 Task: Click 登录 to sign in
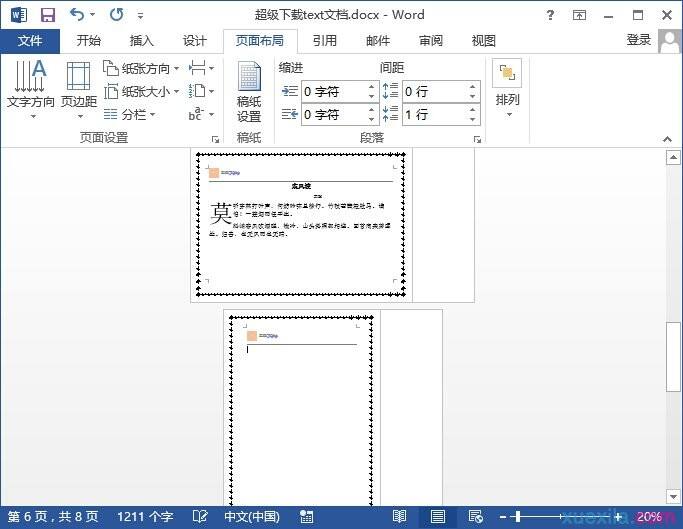(639, 40)
